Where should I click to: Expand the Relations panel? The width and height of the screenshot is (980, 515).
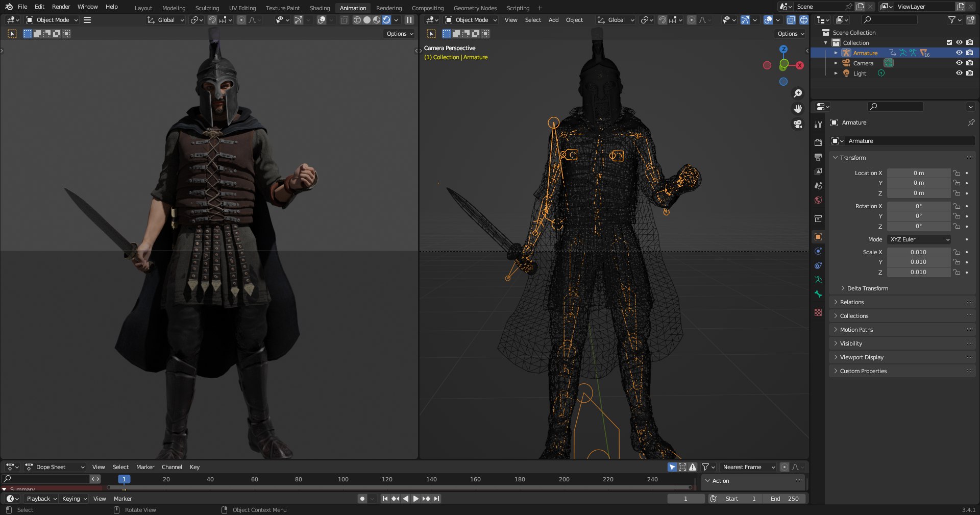(851, 302)
